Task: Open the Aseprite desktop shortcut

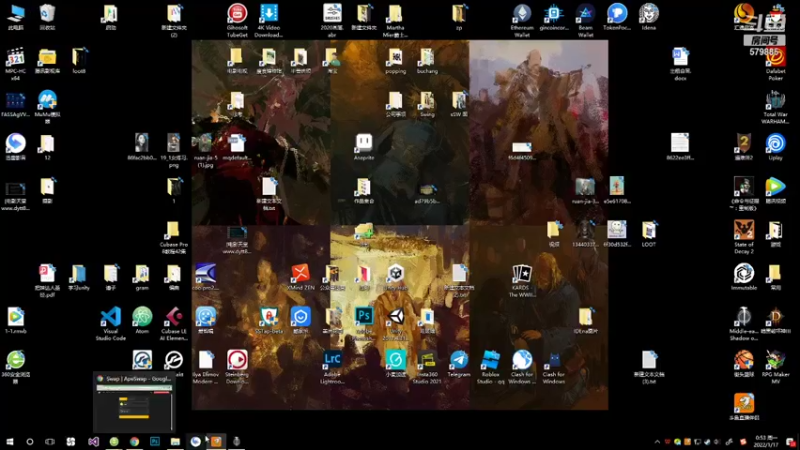Action: tap(364, 147)
